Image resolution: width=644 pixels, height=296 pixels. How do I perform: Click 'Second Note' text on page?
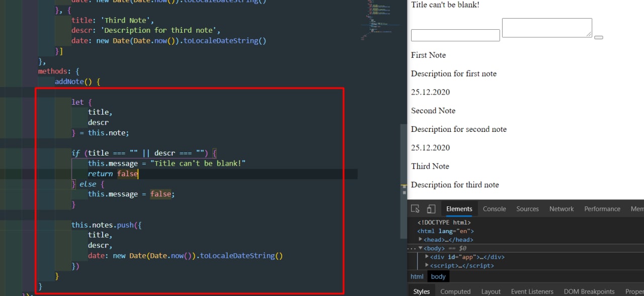[x=433, y=111]
